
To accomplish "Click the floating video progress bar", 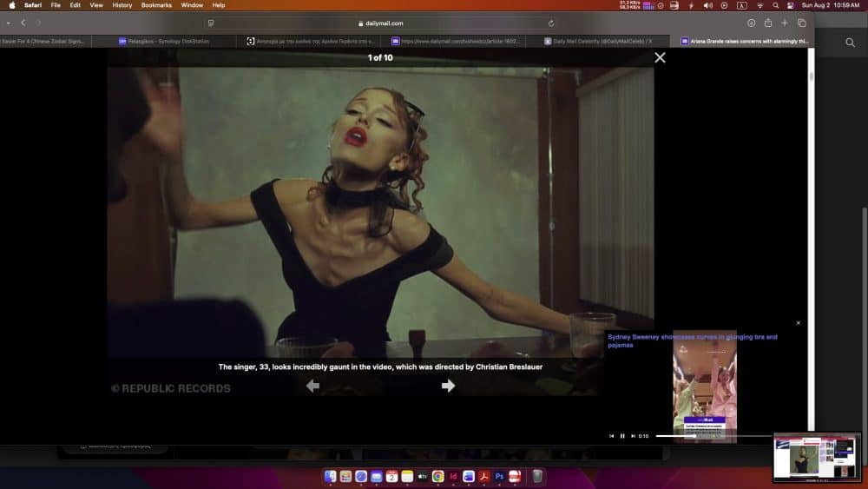I will tap(714, 436).
